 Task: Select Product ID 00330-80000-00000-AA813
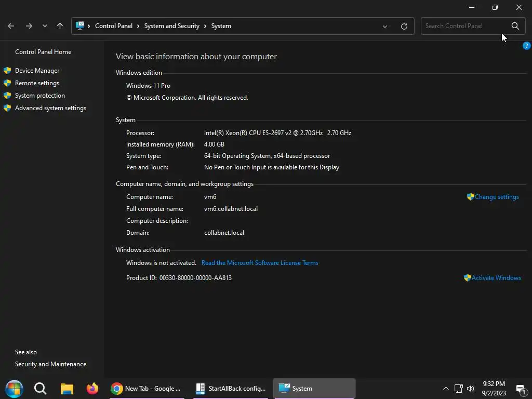[x=195, y=278]
